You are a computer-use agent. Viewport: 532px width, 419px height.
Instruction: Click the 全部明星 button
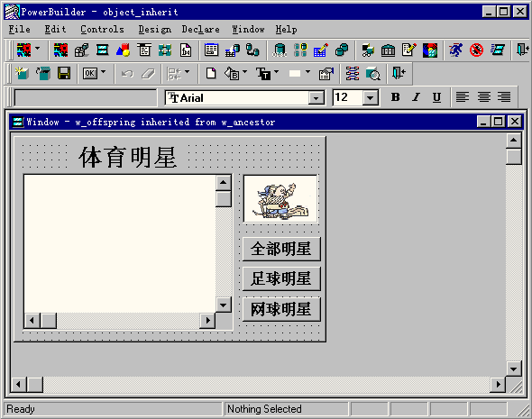(281, 249)
